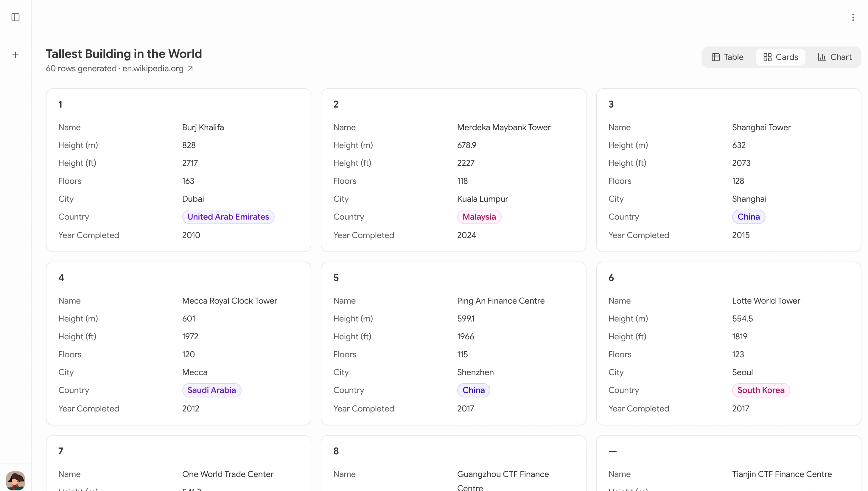Image resolution: width=868 pixels, height=491 pixels.
Task: Click the United Arab Emirates country tag
Action: coord(228,217)
